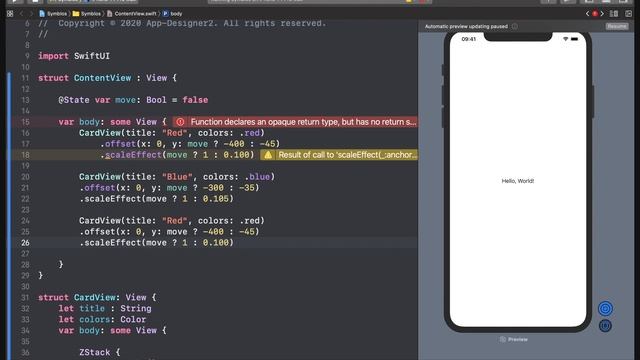Select the Symbios project in jump bar
Image resolution: width=640 pixels, height=360 pixels.
[x=53, y=13]
